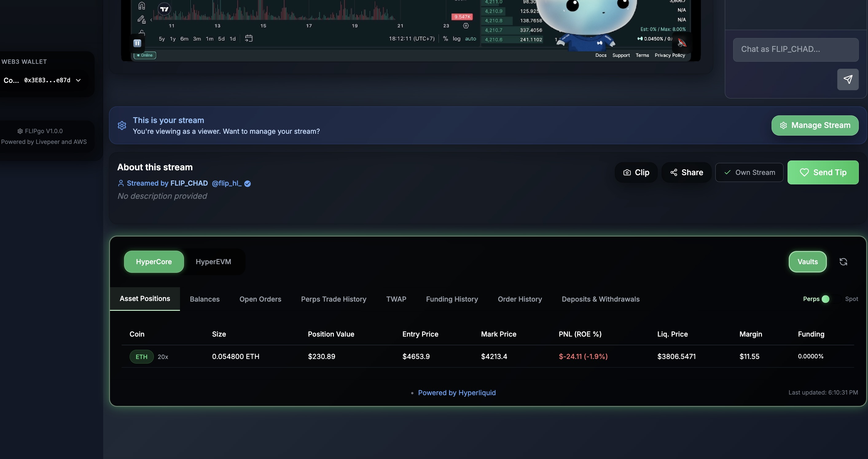Click the Online status badge
This screenshot has height=459, width=868.
[x=145, y=55]
